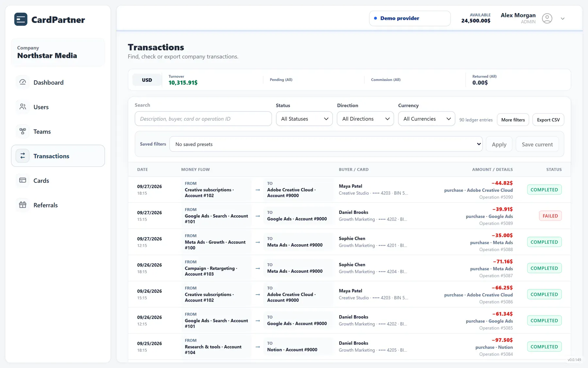Screen dimensions: 588x368
Task: Click Save current filter button
Action: pos(537,144)
